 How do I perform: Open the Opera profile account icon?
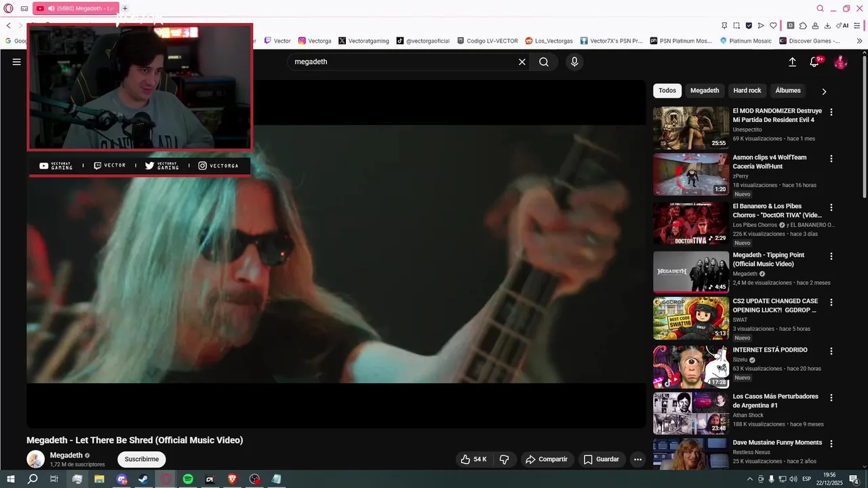coord(815,26)
